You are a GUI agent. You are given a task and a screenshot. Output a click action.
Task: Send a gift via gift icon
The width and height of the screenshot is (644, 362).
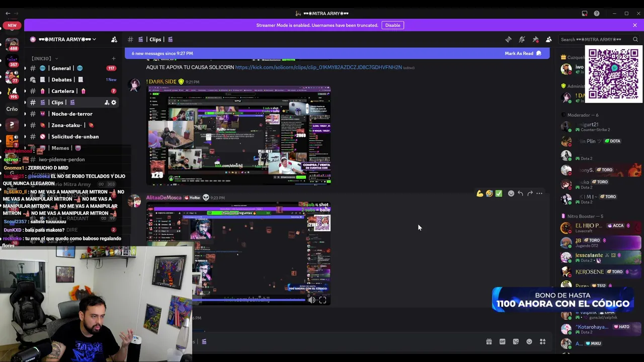(489, 342)
